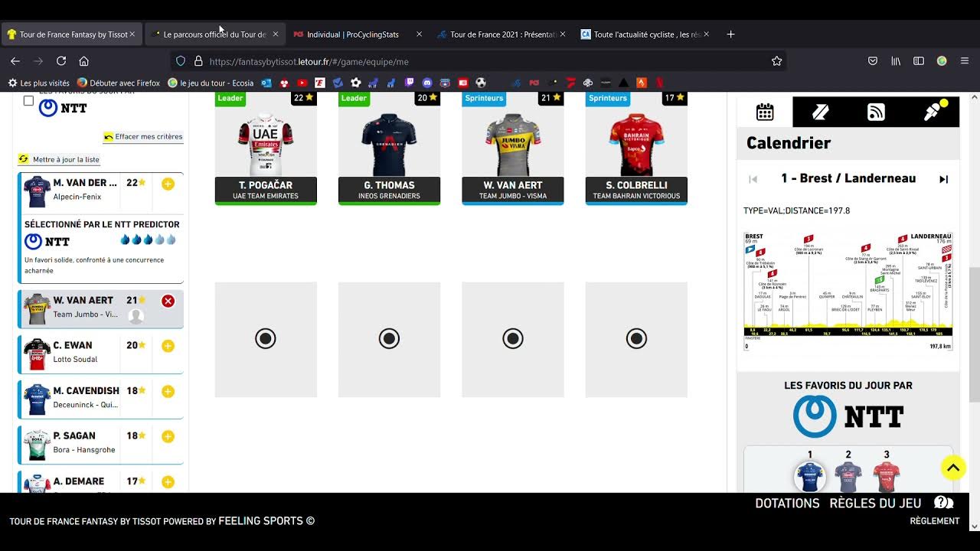Select the fourth empty rider slot
The image size is (980, 551).
636,339
